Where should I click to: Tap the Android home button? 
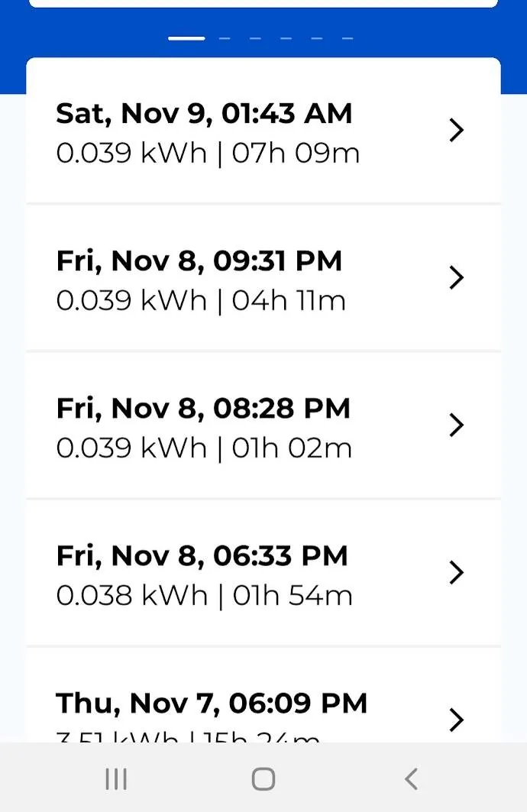[263, 779]
